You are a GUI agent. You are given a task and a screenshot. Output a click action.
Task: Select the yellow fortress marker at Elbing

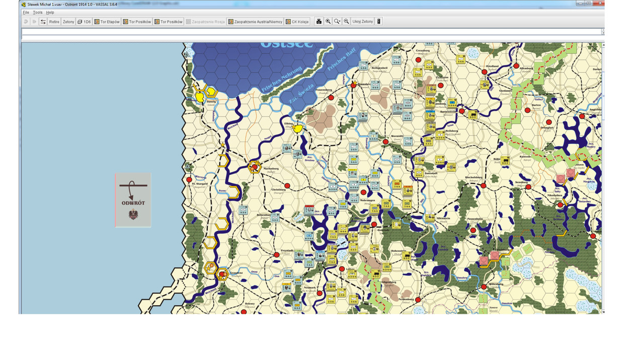click(298, 128)
